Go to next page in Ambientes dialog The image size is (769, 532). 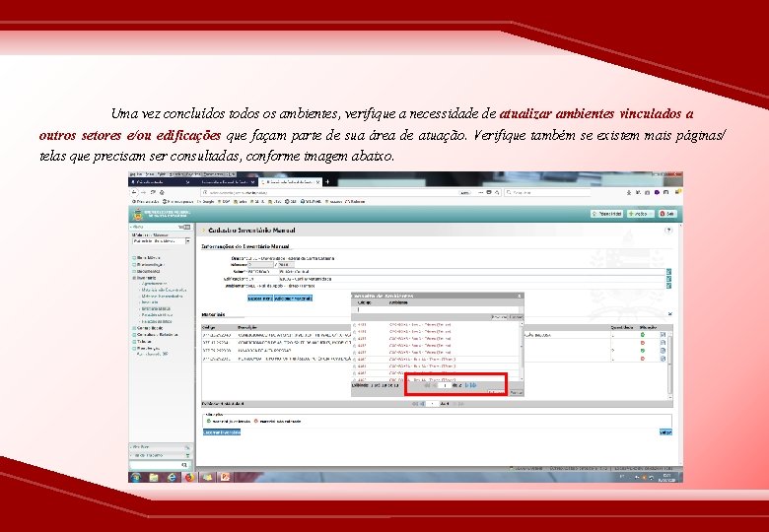tap(467, 385)
